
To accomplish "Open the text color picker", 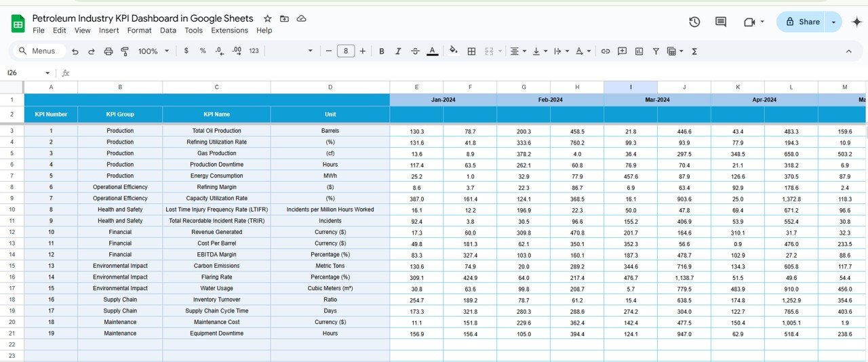I will 433,51.
